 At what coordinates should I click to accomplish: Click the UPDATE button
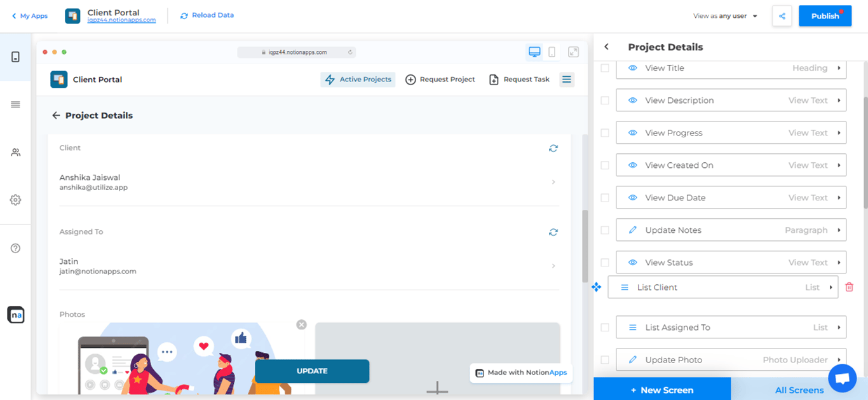coord(312,371)
